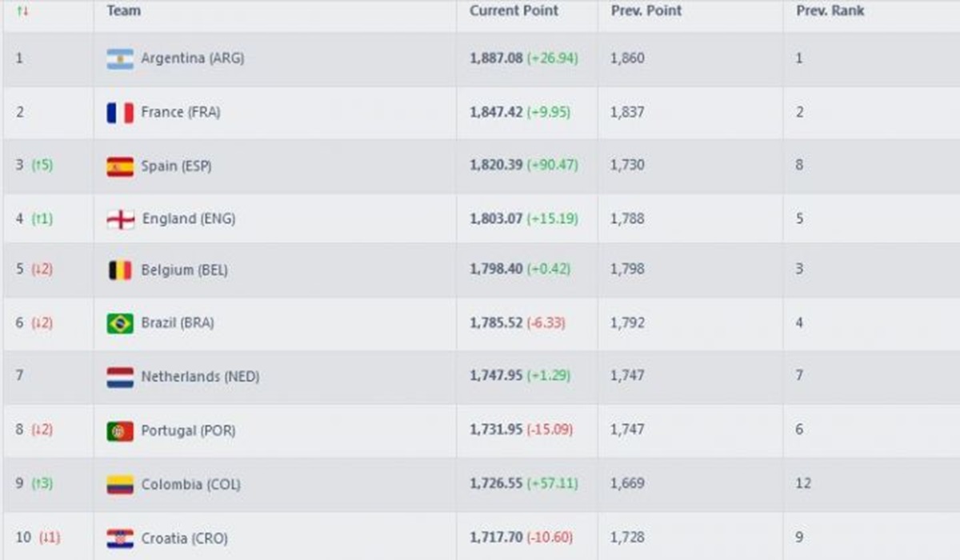Screen dimensions: 960x560
Task: Sort by the Prev. Rank column header
Action: click(830, 10)
